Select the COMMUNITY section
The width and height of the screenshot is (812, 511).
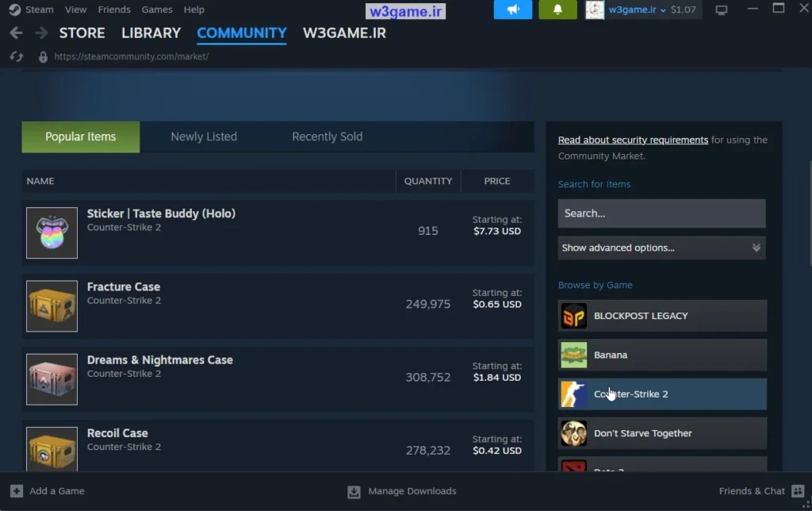click(242, 33)
